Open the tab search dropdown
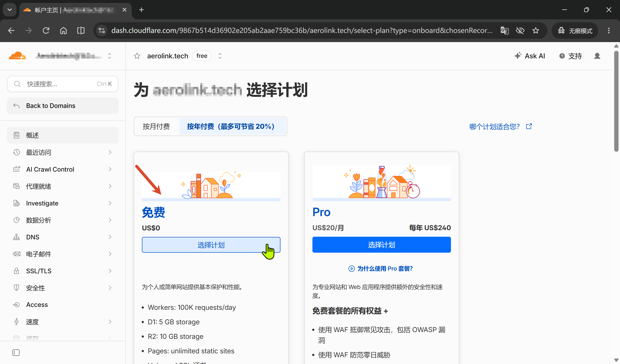Image resolution: width=620 pixels, height=364 pixels. [x=10, y=10]
